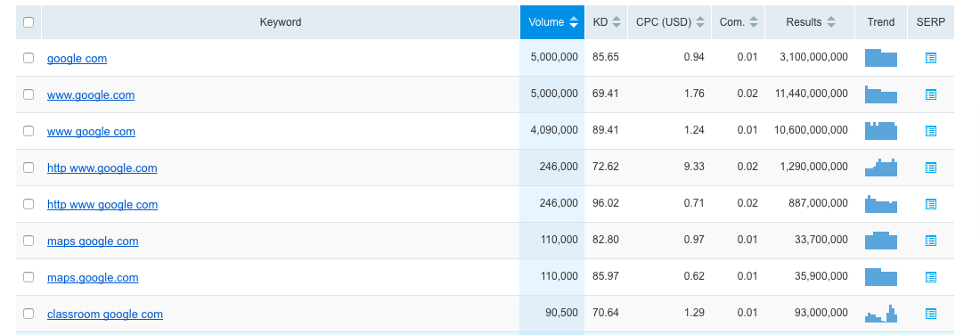The width and height of the screenshot is (980, 335).
Task: Check the google com row checkbox
Action: [29, 58]
